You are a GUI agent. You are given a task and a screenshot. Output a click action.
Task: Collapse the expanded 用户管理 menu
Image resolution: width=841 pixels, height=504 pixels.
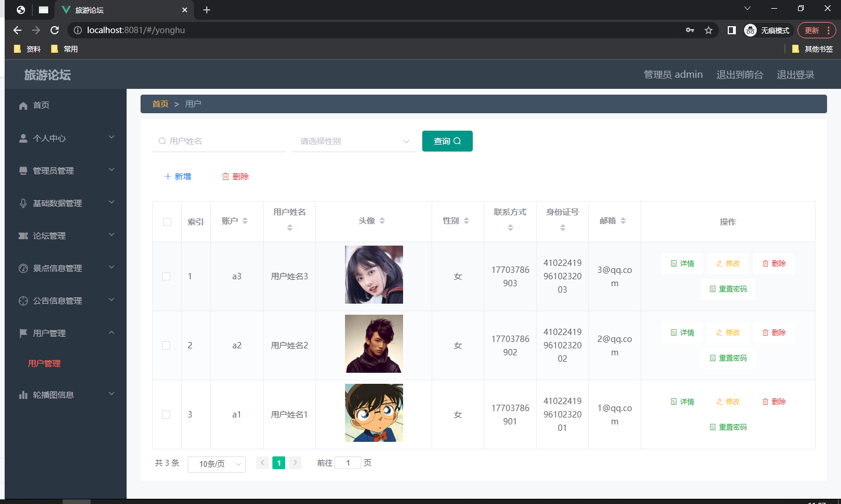pyautogui.click(x=65, y=333)
